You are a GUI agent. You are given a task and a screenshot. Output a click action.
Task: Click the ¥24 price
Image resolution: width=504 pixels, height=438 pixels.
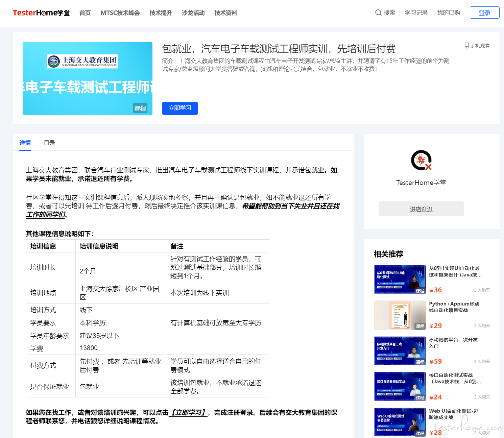pos(436,397)
